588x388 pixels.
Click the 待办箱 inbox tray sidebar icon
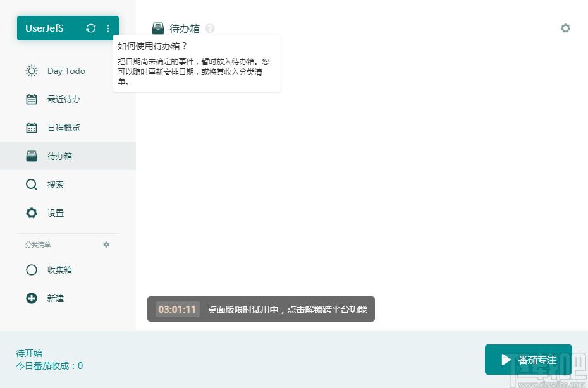[x=32, y=156]
